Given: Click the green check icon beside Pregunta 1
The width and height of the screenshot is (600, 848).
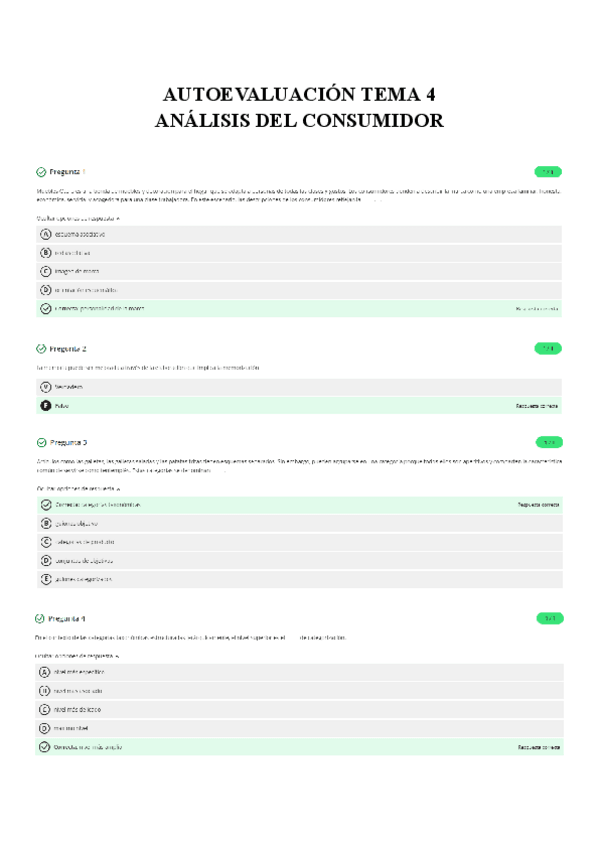Looking at the screenshot, I should pyautogui.click(x=41, y=171).
